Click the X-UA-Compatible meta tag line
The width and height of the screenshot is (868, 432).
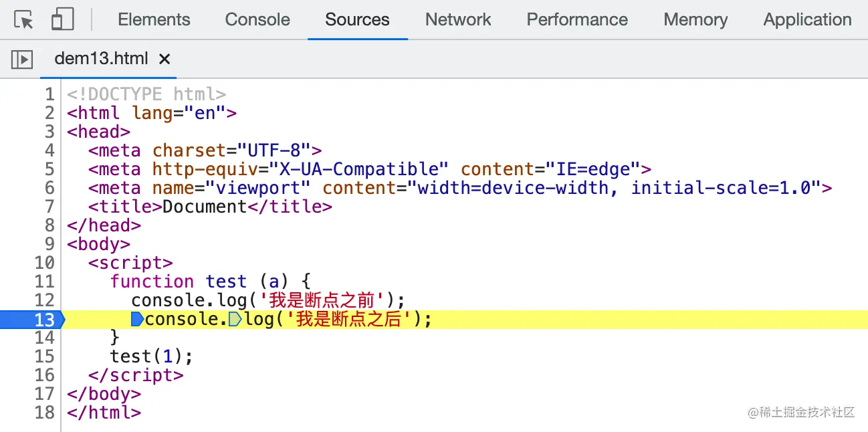pos(370,169)
